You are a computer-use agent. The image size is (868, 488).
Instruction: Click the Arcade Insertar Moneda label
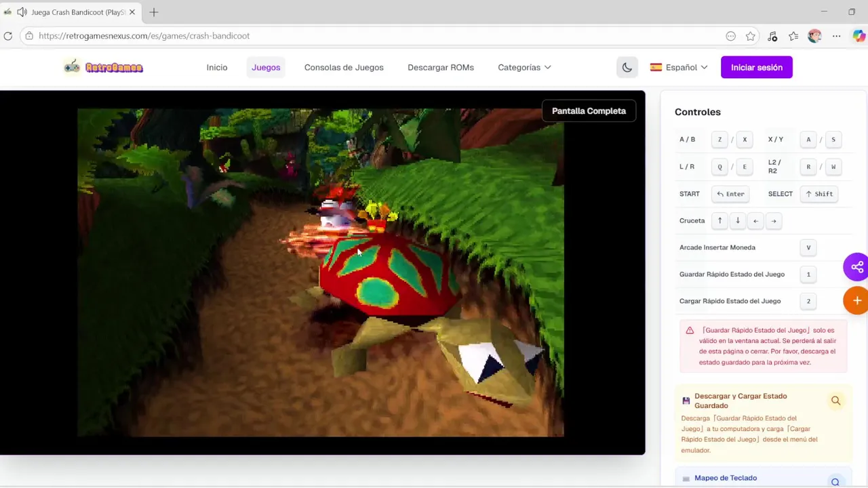(717, 247)
